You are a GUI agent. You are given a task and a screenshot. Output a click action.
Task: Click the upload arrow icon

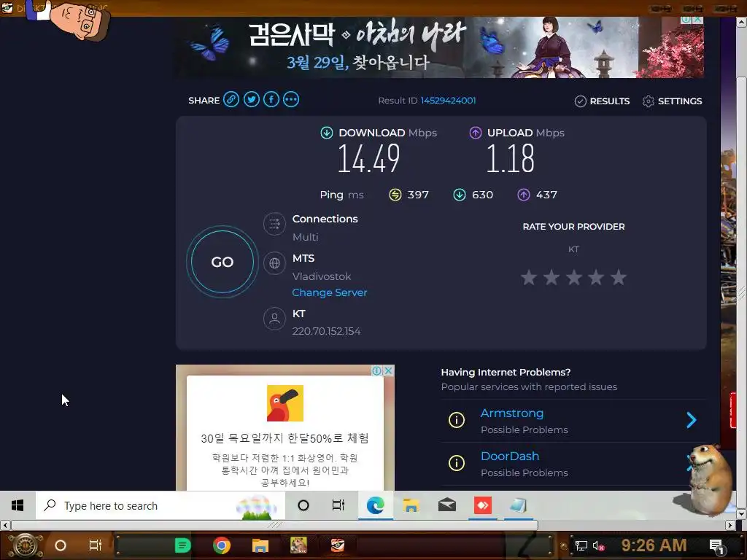[x=476, y=133]
